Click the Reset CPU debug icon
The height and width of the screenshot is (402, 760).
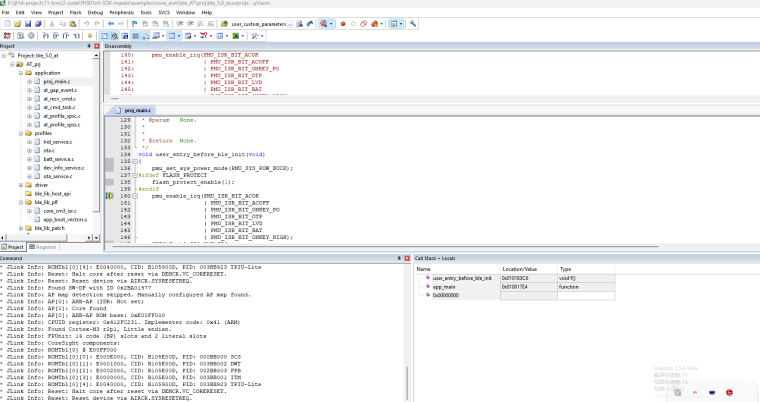[7, 35]
